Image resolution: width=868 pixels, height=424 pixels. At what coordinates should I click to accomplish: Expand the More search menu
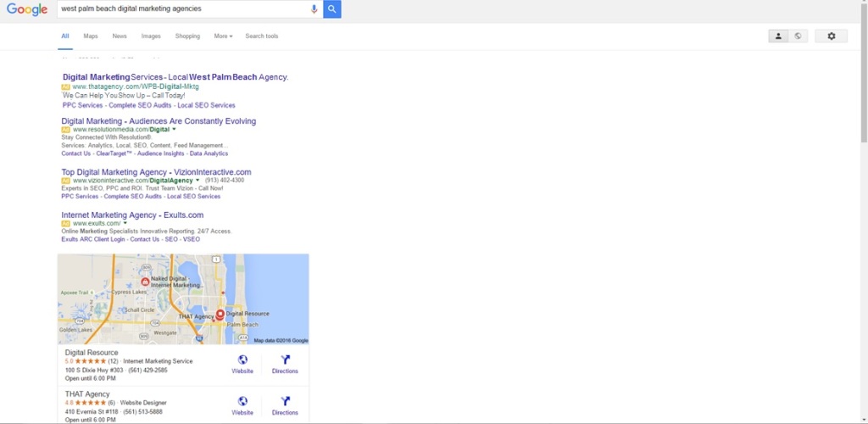(223, 36)
